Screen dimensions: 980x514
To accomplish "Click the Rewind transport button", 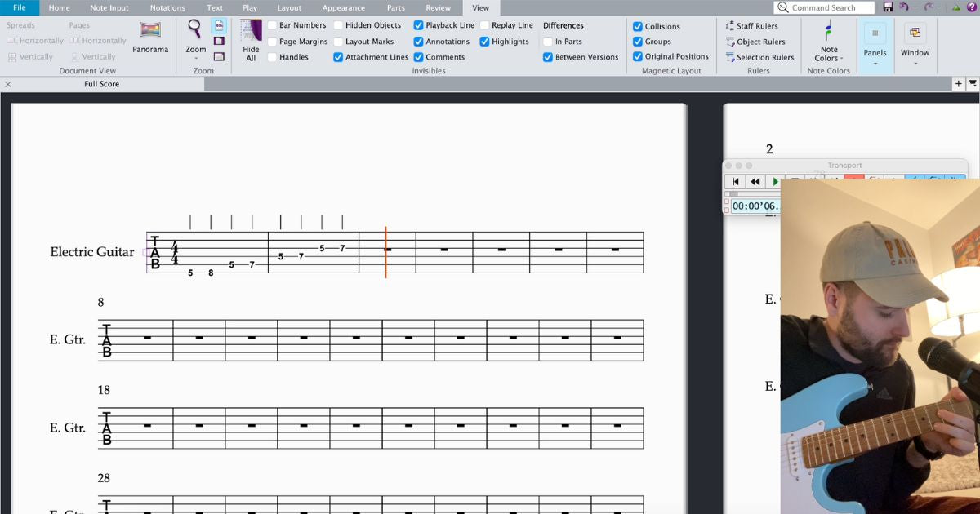I will pos(755,181).
